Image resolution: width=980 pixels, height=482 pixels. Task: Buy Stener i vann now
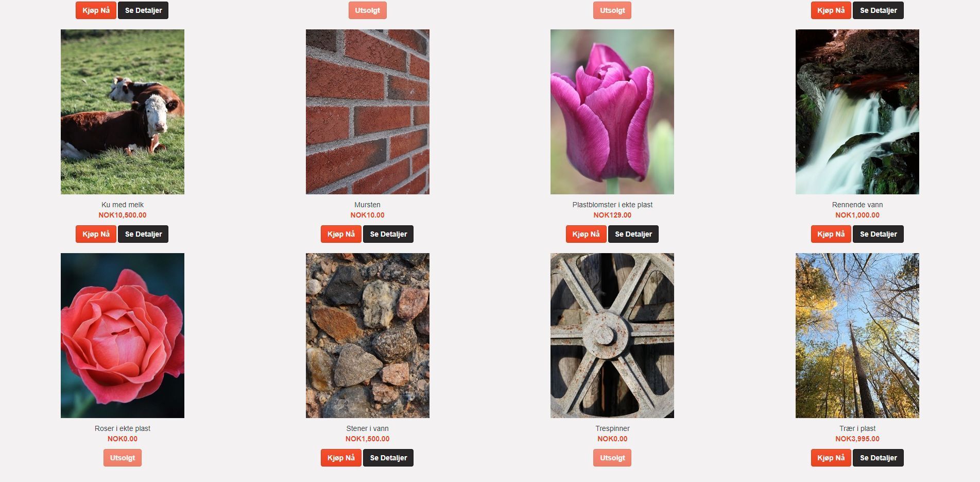pyautogui.click(x=341, y=458)
